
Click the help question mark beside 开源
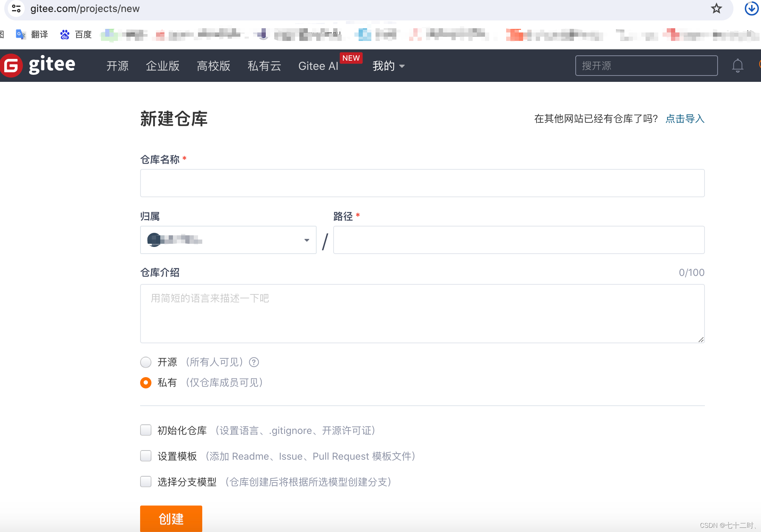(x=254, y=362)
